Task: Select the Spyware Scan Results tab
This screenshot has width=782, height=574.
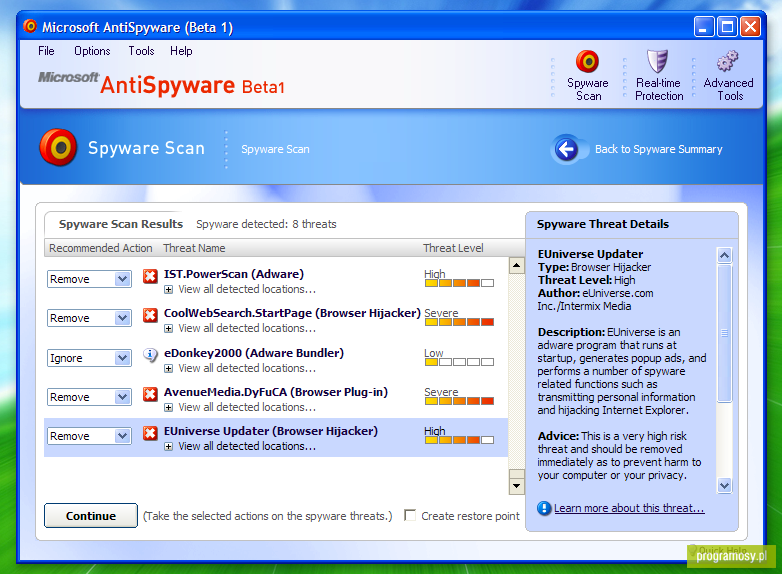Action: 121,224
